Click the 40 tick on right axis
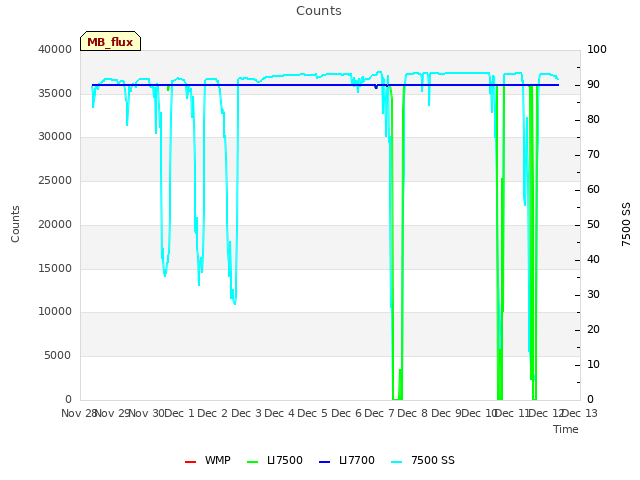The image size is (640, 480). coord(593,260)
